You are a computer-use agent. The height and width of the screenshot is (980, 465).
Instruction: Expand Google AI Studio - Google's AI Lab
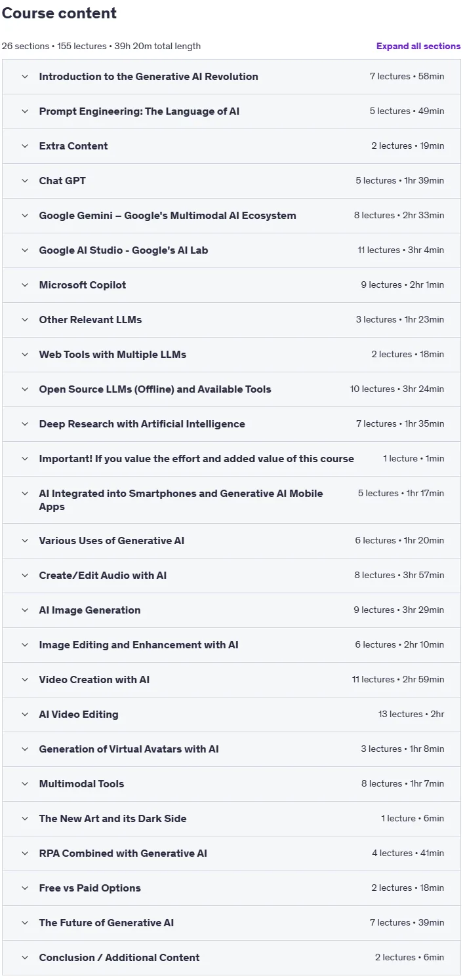232,250
